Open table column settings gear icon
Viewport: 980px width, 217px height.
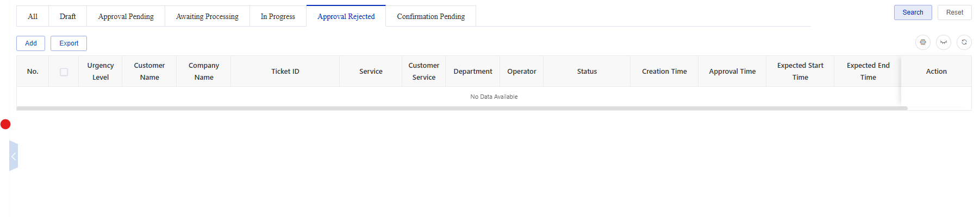(x=923, y=42)
